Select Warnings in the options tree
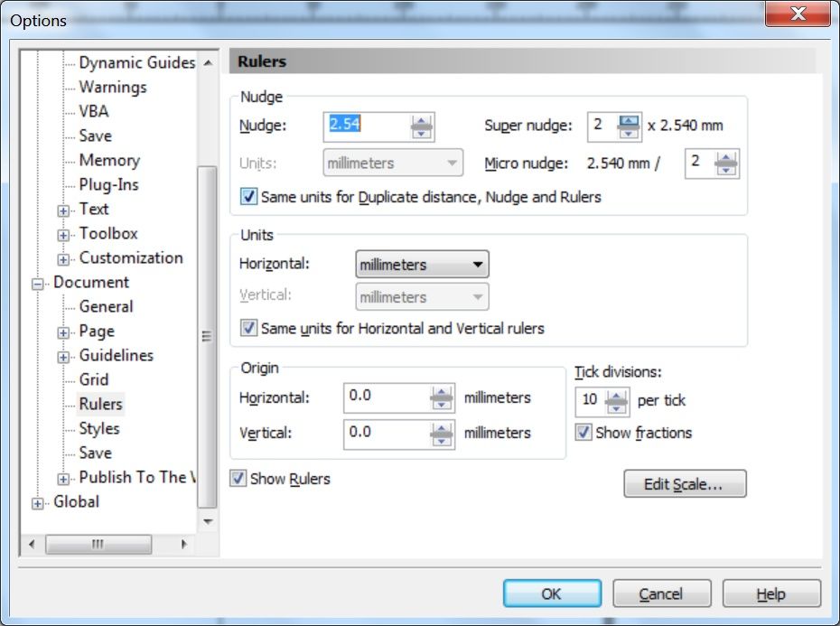The width and height of the screenshot is (840, 626). (113, 87)
